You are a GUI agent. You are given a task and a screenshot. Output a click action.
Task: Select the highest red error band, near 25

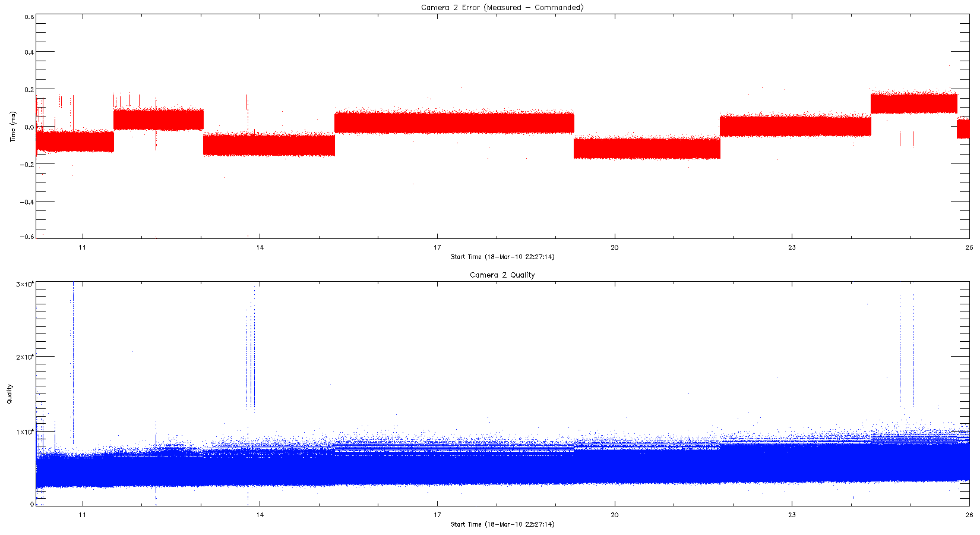click(913, 103)
